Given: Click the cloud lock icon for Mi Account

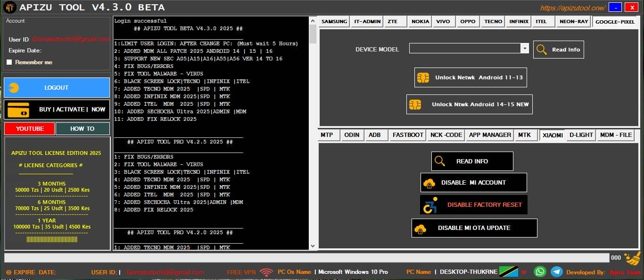Looking at the screenshot, I should tap(429, 183).
